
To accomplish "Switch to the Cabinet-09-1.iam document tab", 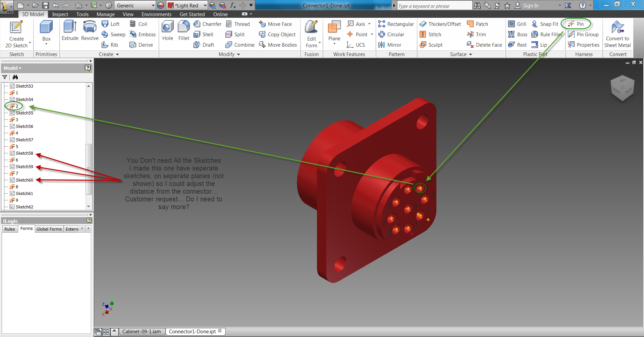I will (x=142, y=331).
